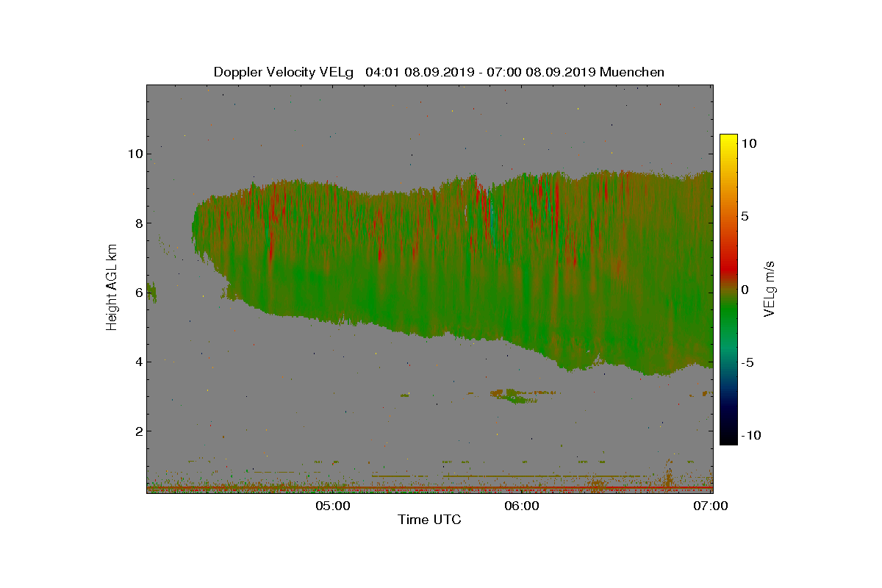Click the colorbar tick label '-5'
The image size is (882, 588).
click(746, 362)
